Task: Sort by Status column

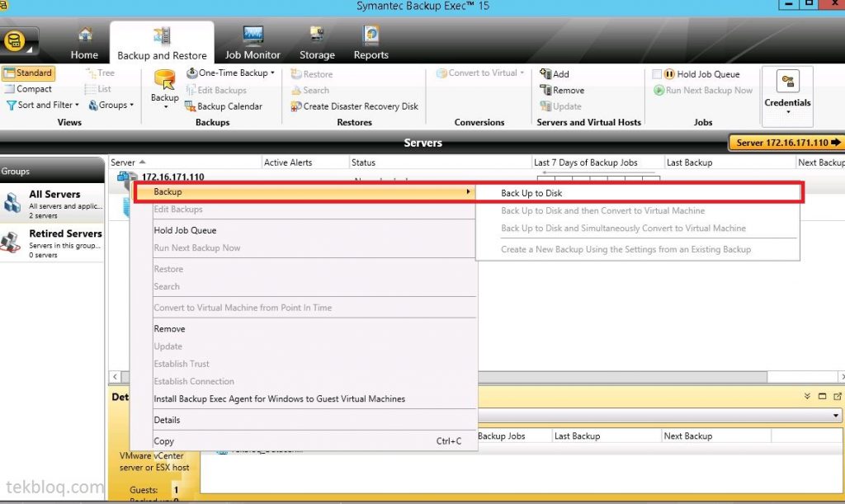Action: [441, 162]
